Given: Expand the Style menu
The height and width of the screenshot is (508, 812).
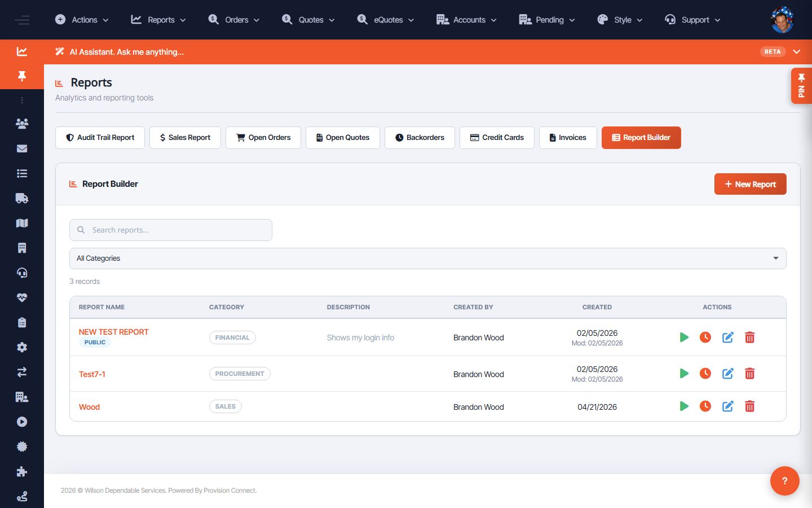Looking at the screenshot, I should point(620,20).
